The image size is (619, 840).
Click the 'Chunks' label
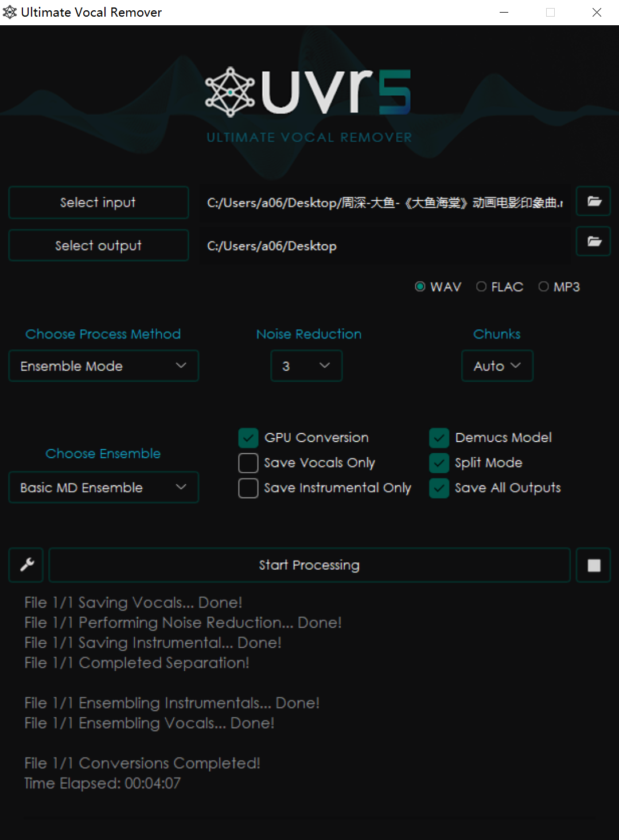(497, 334)
